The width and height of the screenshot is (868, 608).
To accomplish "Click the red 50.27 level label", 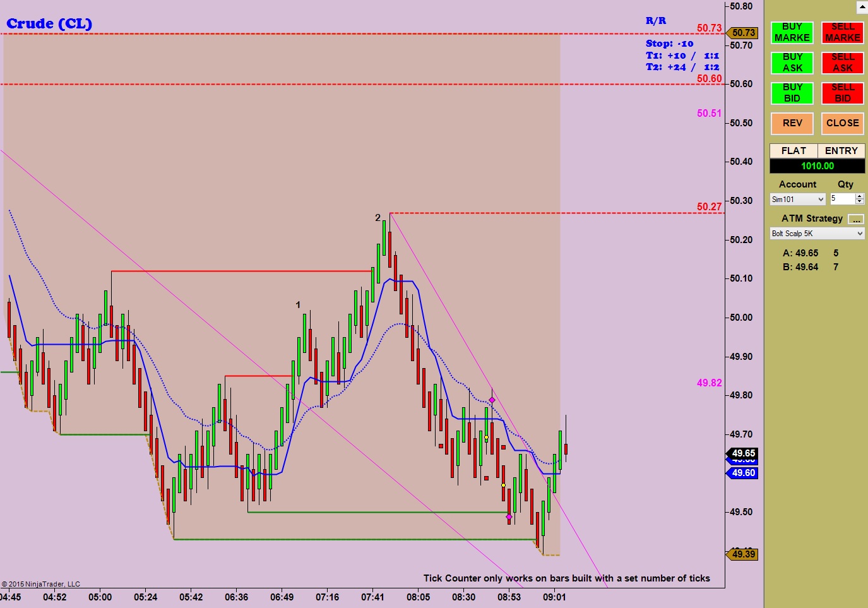I will [709, 207].
